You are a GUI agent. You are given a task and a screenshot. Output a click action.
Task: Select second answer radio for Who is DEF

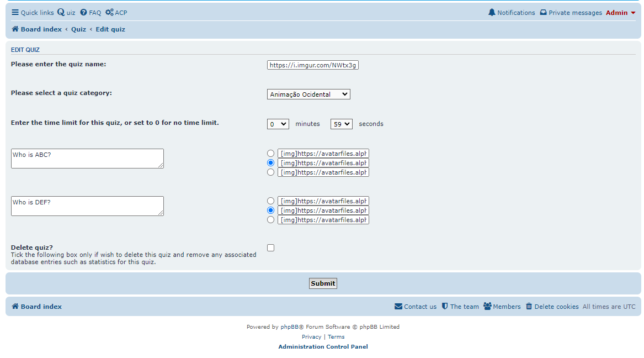pos(270,210)
